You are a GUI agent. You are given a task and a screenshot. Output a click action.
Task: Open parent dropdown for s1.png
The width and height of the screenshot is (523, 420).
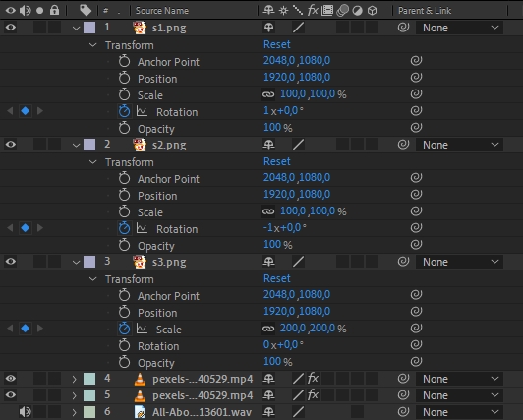tap(460, 28)
